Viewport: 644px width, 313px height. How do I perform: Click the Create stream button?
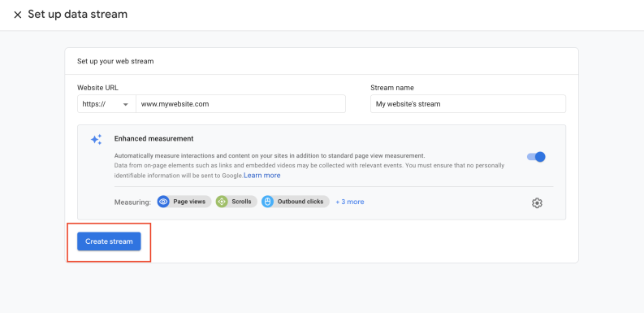pyautogui.click(x=109, y=241)
